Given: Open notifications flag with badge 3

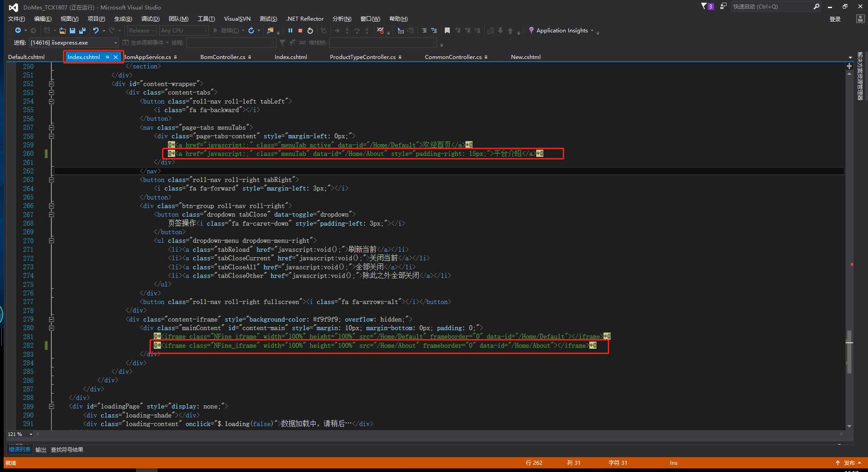Looking at the screenshot, I should [x=707, y=6].
